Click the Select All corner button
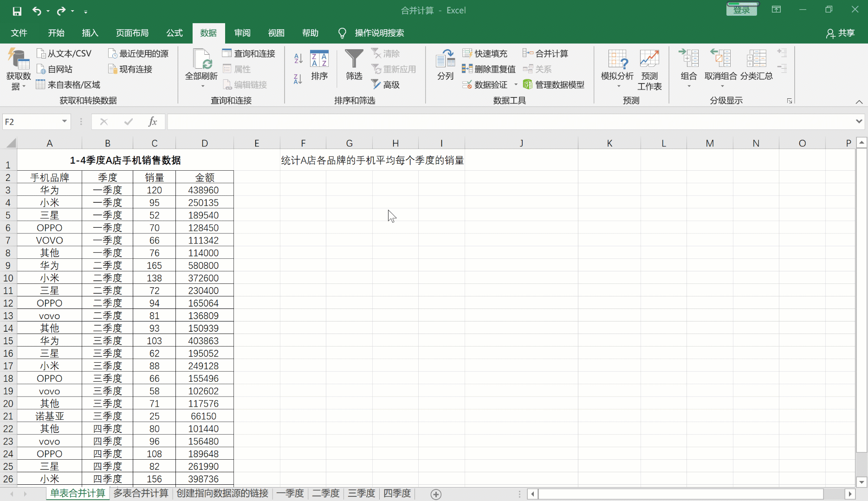Screen dimensions: 868x501 pos(9,143)
